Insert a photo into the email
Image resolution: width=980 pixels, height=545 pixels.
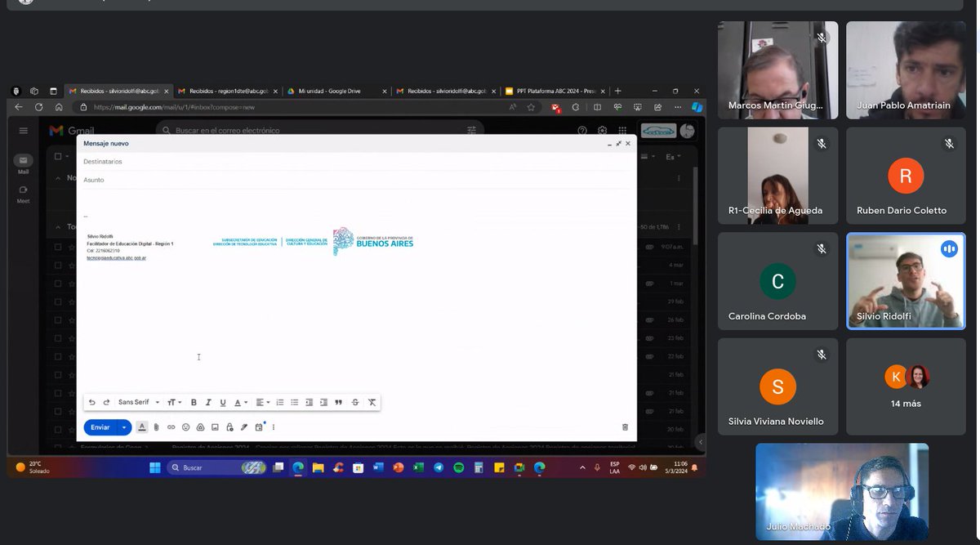point(215,427)
